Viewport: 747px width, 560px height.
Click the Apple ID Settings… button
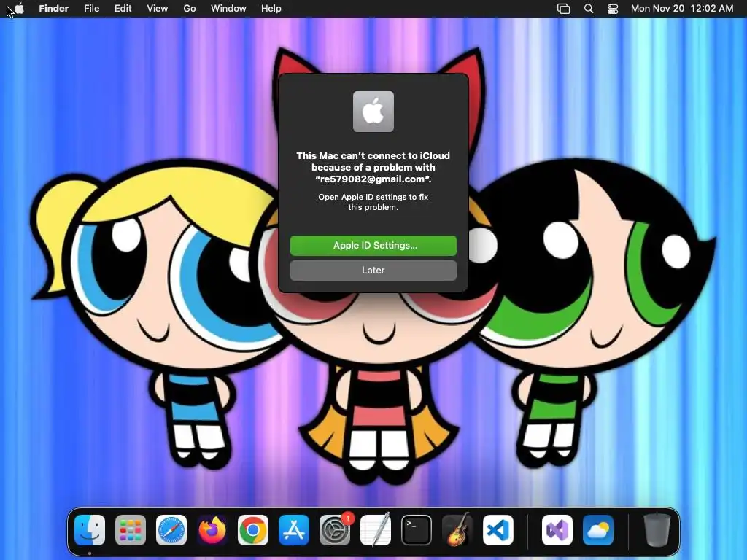click(373, 245)
